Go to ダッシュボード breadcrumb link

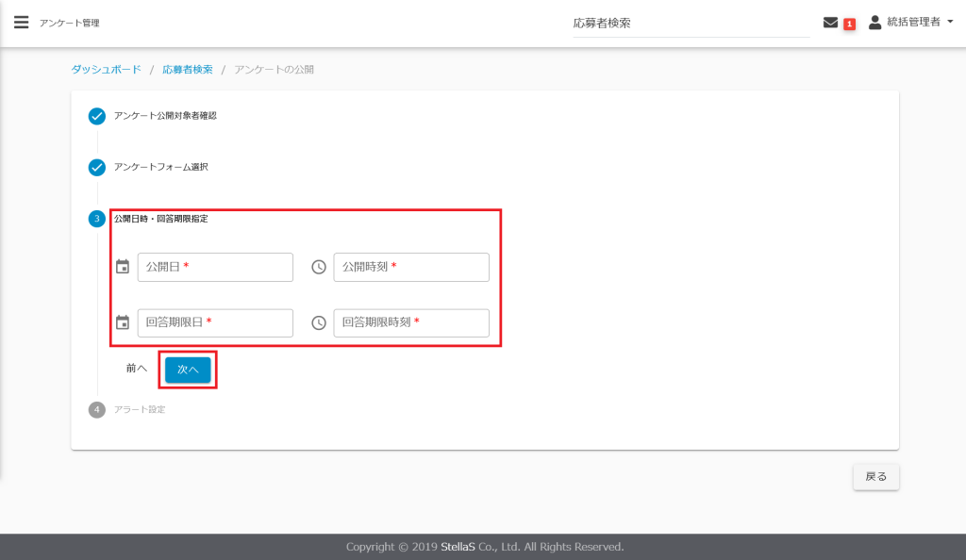click(106, 70)
